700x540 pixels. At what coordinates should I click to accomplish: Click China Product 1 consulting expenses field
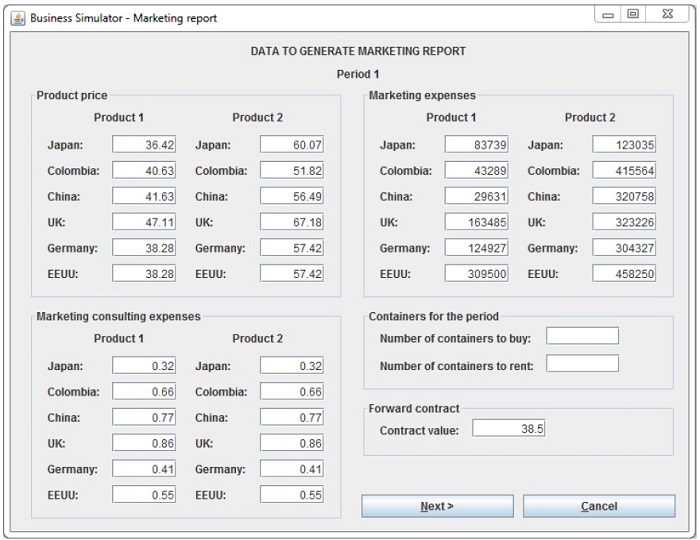[x=144, y=418]
